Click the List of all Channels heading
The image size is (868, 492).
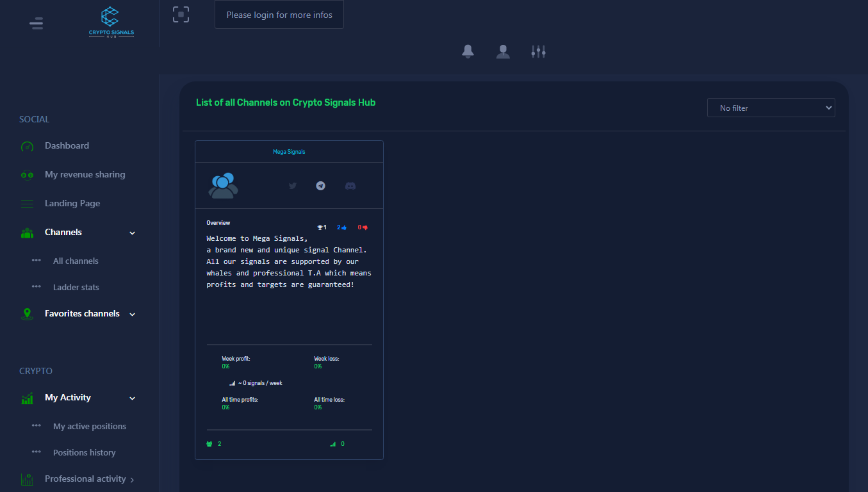[x=286, y=102]
